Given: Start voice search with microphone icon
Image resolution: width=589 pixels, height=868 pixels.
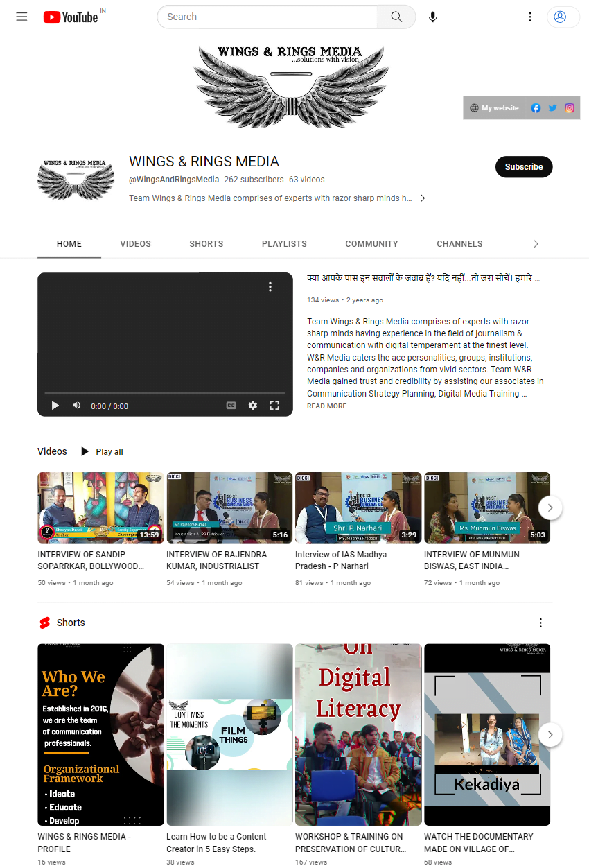Looking at the screenshot, I should click(432, 17).
